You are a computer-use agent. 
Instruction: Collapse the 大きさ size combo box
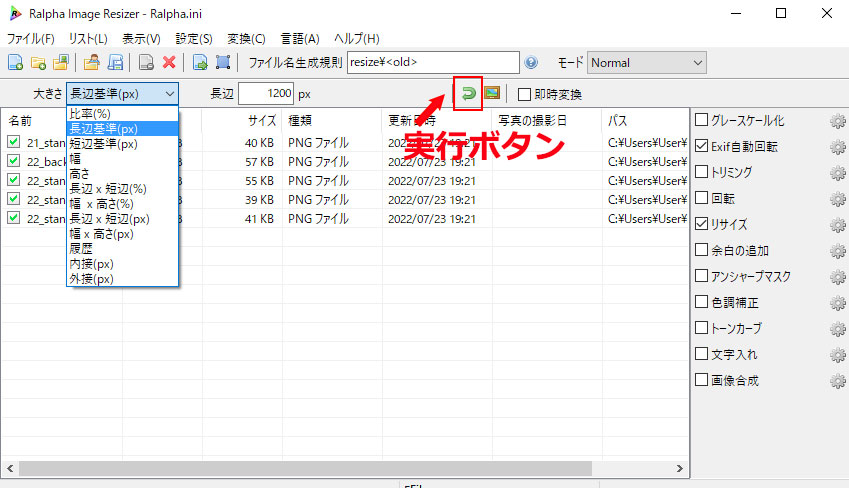click(x=122, y=94)
